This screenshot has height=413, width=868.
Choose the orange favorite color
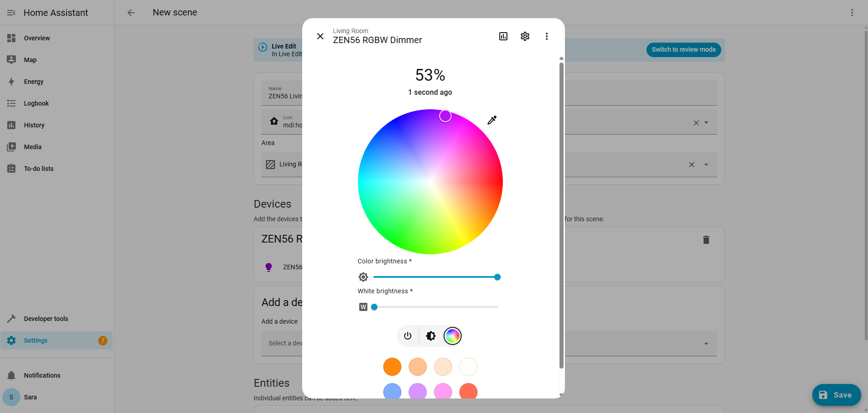coord(392,367)
